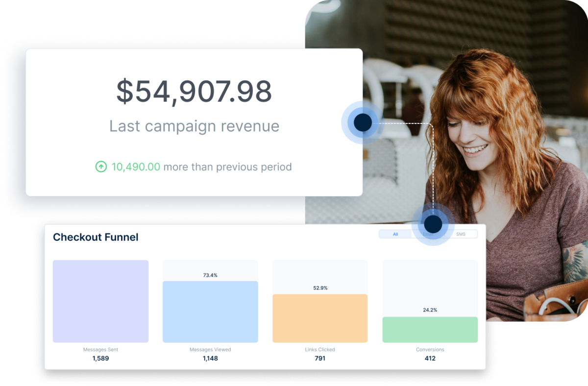This screenshot has height=386, width=588.
Task: Click the 24.2% Conversions percentage
Action: point(430,310)
